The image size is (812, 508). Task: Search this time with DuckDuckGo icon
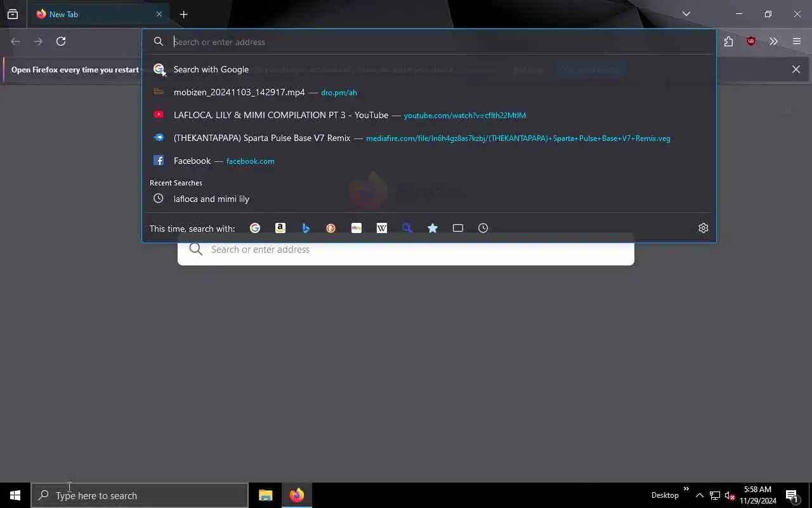[331, 228]
